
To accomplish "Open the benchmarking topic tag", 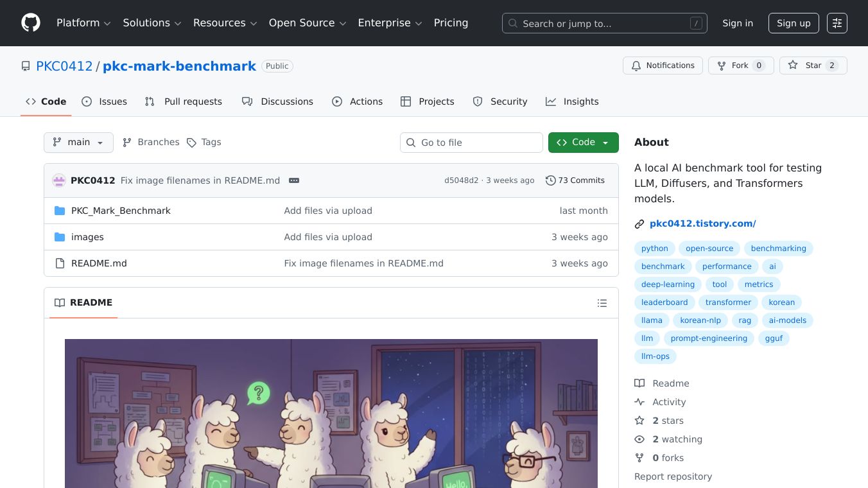I will pyautogui.click(x=779, y=248).
